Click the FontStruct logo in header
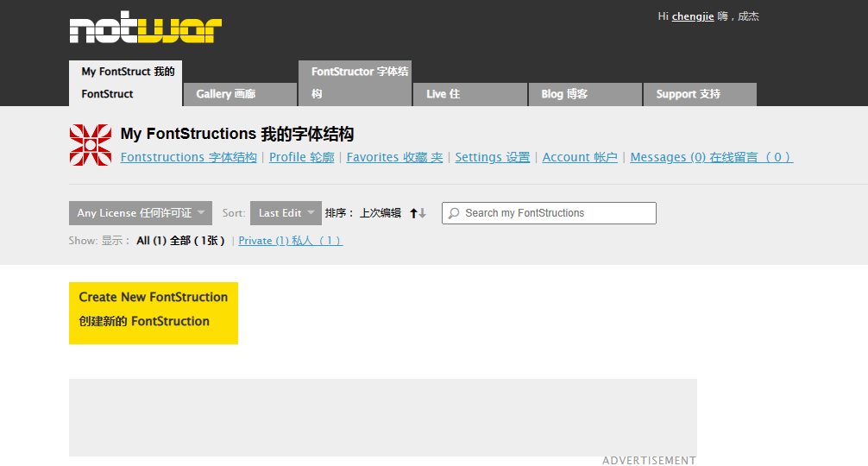 click(146, 27)
